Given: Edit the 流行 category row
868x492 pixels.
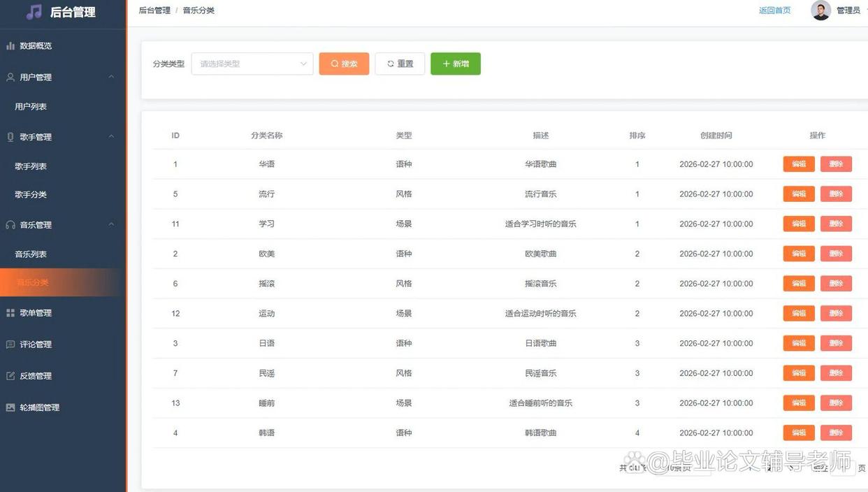Looking at the screenshot, I should (x=799, y=194).
